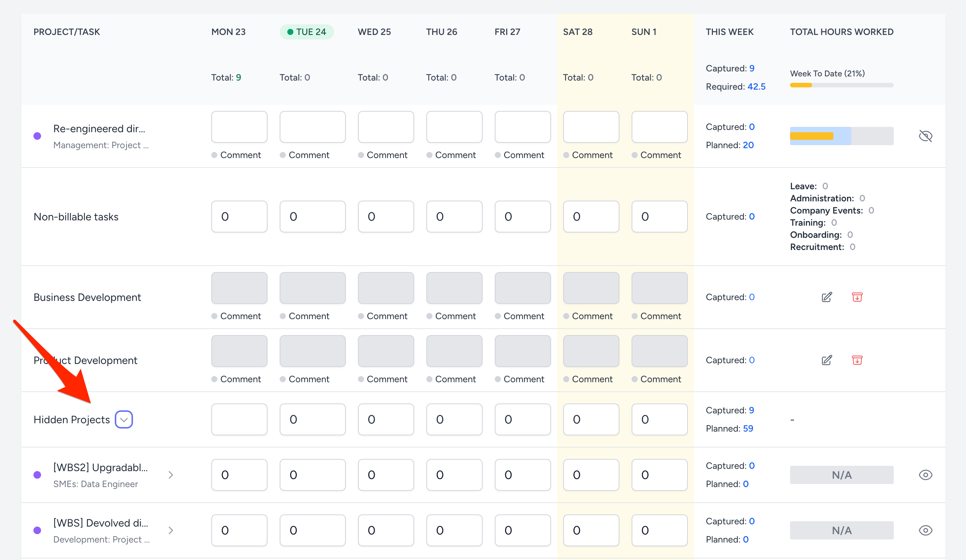Collapse the Hidden Projects section
Viewport: 966px width, 560px height.
coord(124,419)
